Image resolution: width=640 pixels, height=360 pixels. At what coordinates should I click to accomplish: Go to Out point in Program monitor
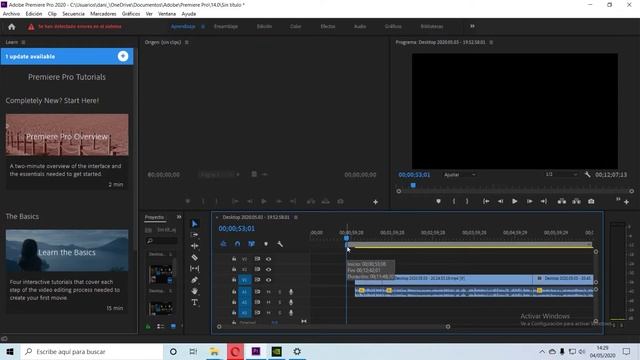[544, 201]
